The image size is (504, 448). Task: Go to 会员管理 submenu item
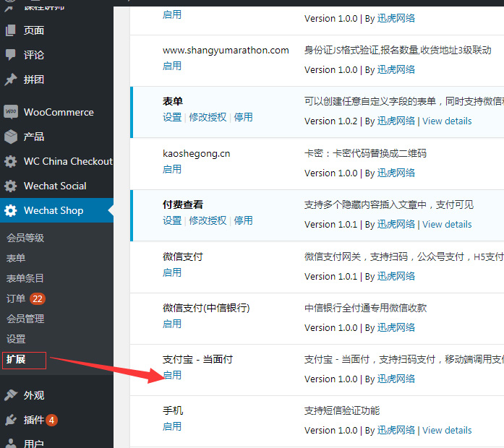coord(25,319)
